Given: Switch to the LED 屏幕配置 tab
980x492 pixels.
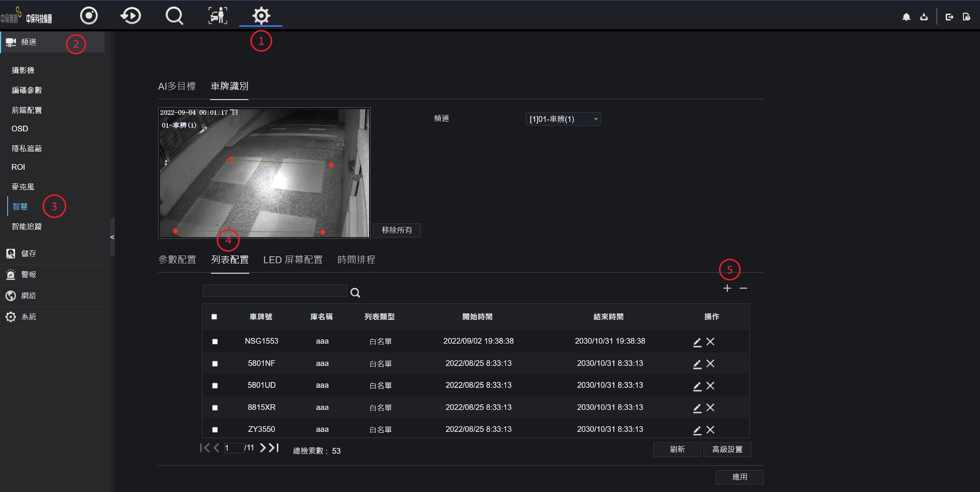Looking at the screenshot, I should coord(293,260).
